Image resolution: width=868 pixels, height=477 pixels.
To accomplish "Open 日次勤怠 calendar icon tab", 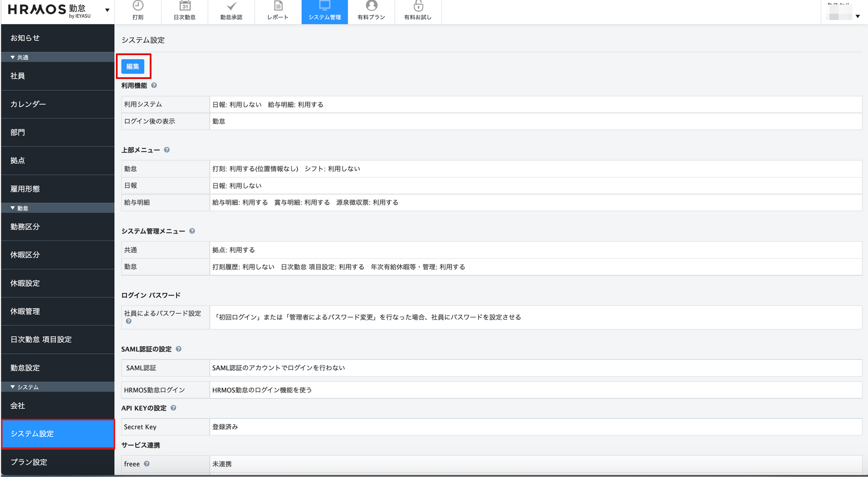I will click(x=184, y=11).
